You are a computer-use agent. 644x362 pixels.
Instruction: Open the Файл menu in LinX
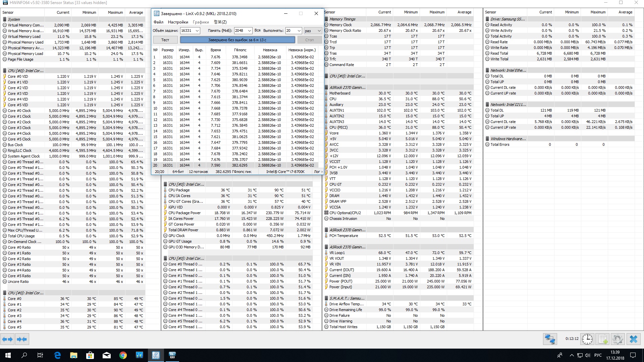click(158, 22)
